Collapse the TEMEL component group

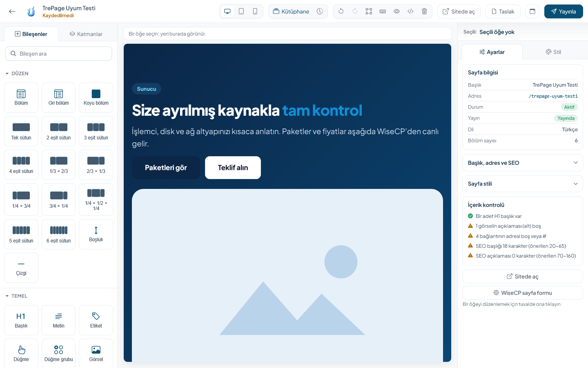[x=16, y=296]
